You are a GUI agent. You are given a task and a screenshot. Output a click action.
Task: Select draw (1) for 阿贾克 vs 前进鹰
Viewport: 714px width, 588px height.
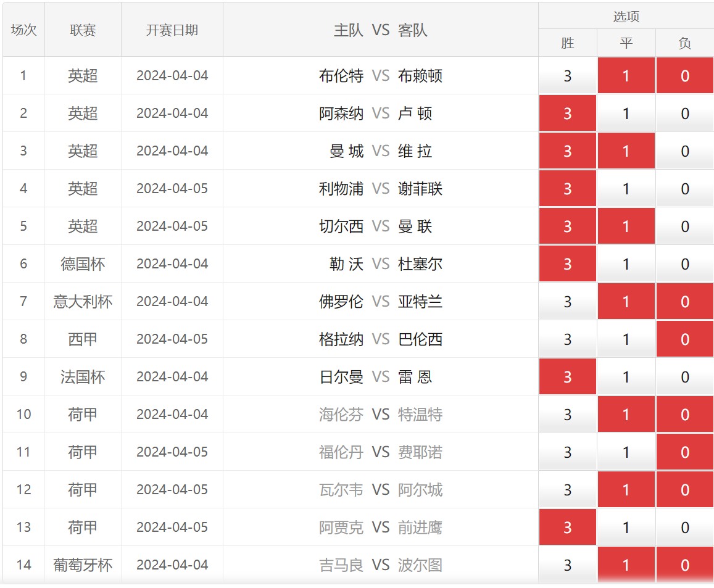coord(626,527)
